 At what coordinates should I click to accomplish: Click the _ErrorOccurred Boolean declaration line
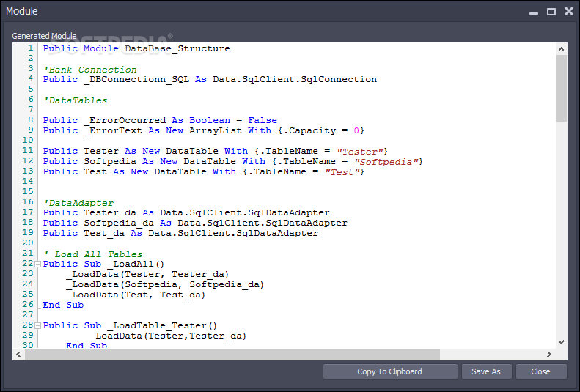coord(160,120)
